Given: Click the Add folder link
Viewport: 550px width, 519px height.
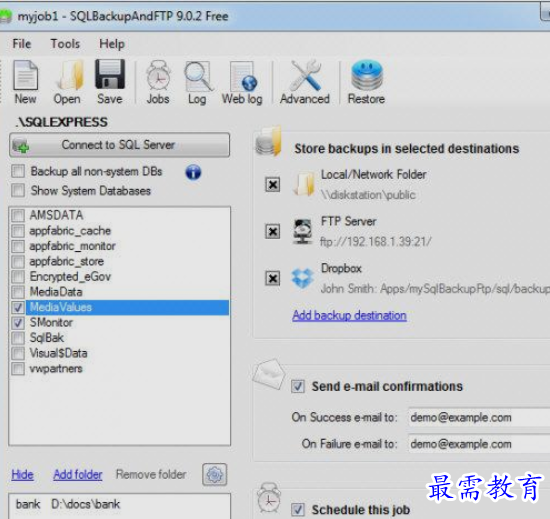Looking at the screenshot, I should tap(78, 474).
